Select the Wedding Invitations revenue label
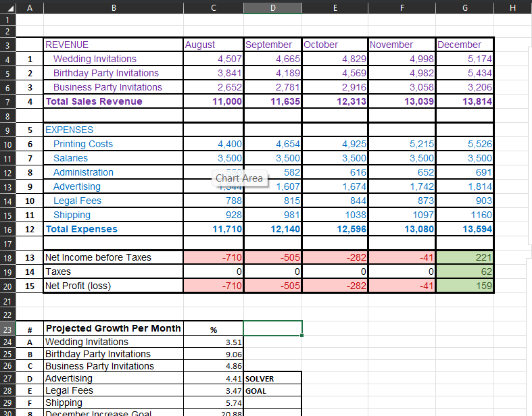Screen dimensions: 532x416 tap(114, 59)
